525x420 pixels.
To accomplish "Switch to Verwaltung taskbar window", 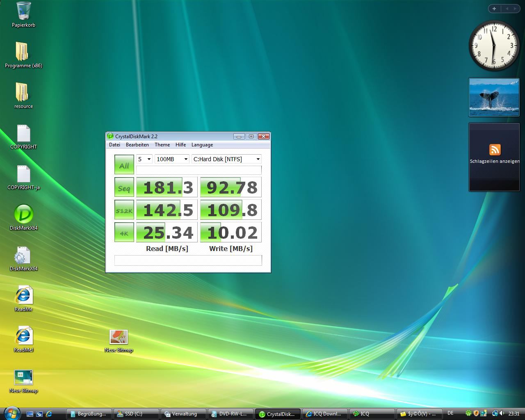I will point(183,414).
